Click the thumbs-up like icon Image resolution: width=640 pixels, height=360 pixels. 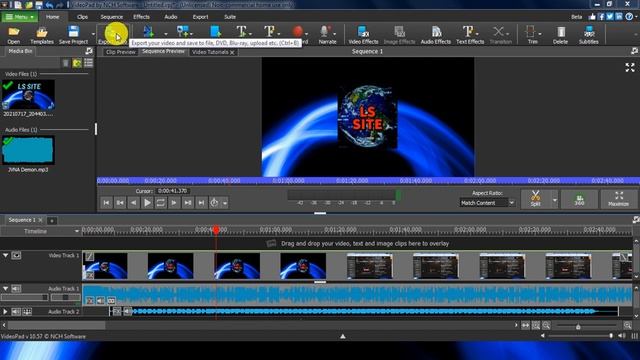(592, 17)
